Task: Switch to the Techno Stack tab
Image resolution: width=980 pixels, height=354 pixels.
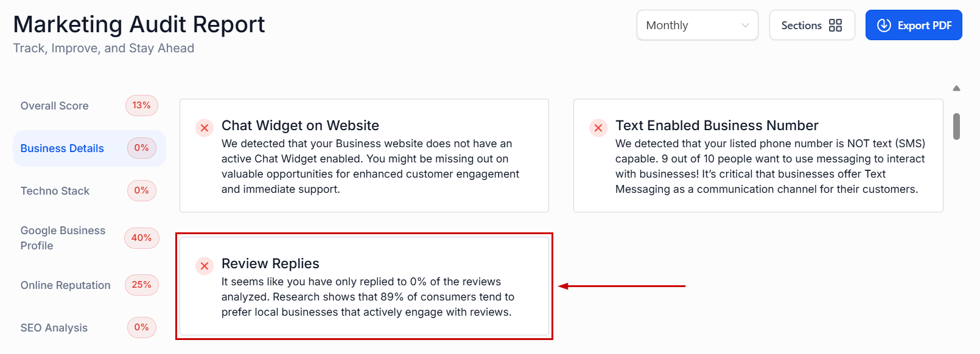Action: [55, 191]
